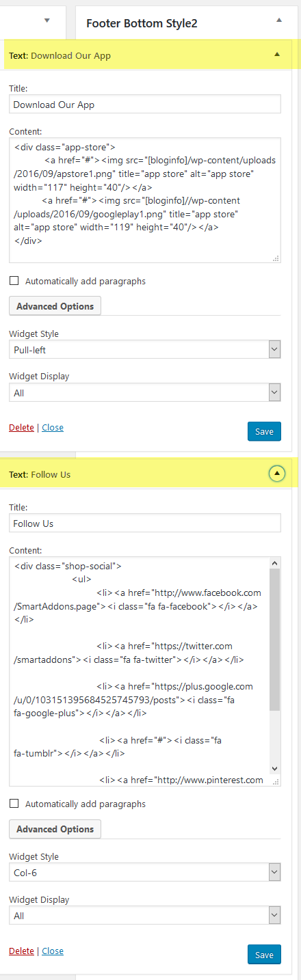Focus the Title field containing Follow Us

pos(145,523)
